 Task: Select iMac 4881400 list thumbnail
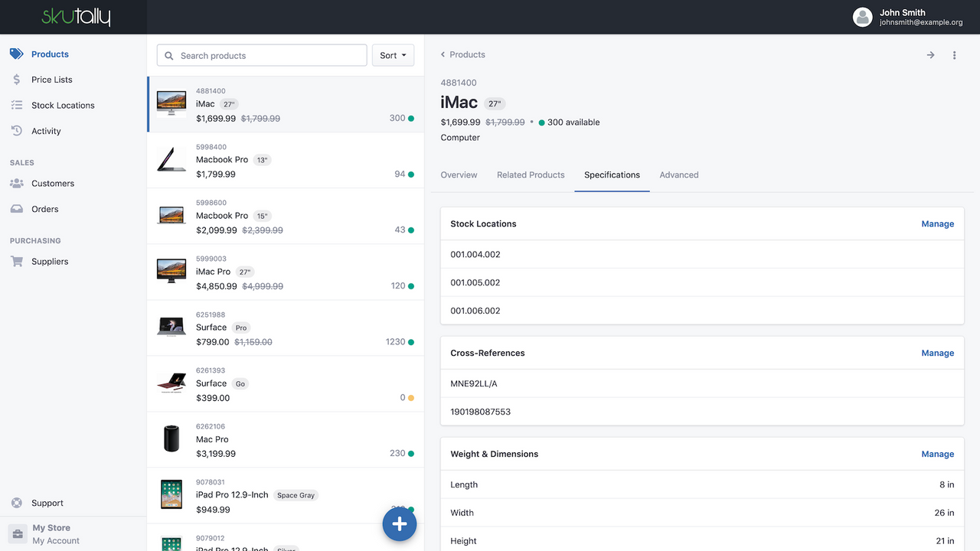tap(171, 104)
